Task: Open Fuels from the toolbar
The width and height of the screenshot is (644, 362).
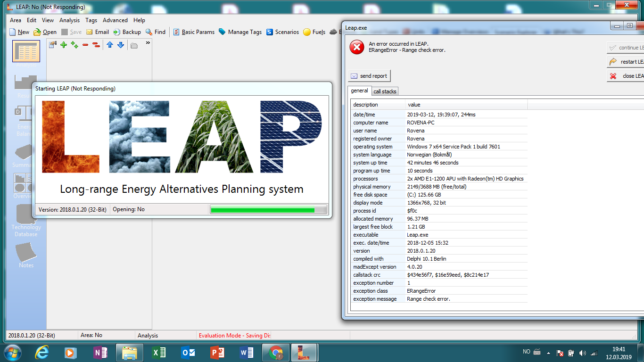Action: [x=314, y=32]
